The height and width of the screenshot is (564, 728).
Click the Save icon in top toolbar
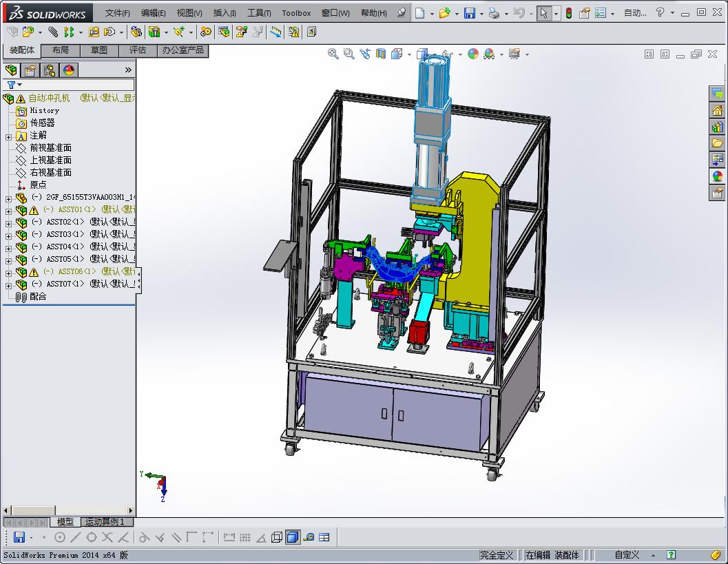click(x=469, y=13)
